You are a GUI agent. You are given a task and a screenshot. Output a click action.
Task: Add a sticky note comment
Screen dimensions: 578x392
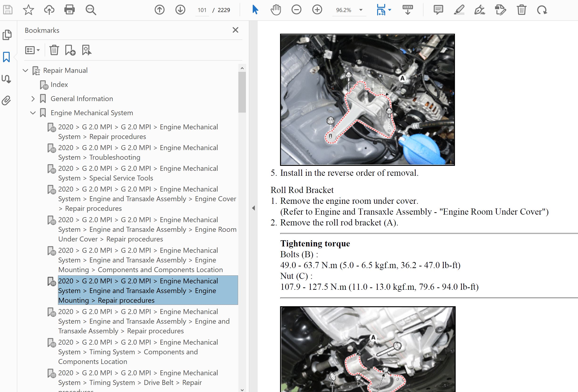click(438, 10)
